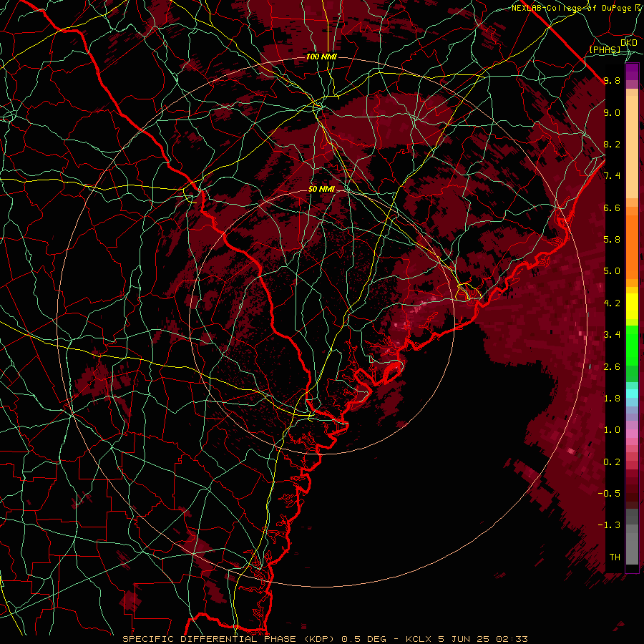
Task: Click the -0.5 value on the color scale
Action: pos(609,494)
